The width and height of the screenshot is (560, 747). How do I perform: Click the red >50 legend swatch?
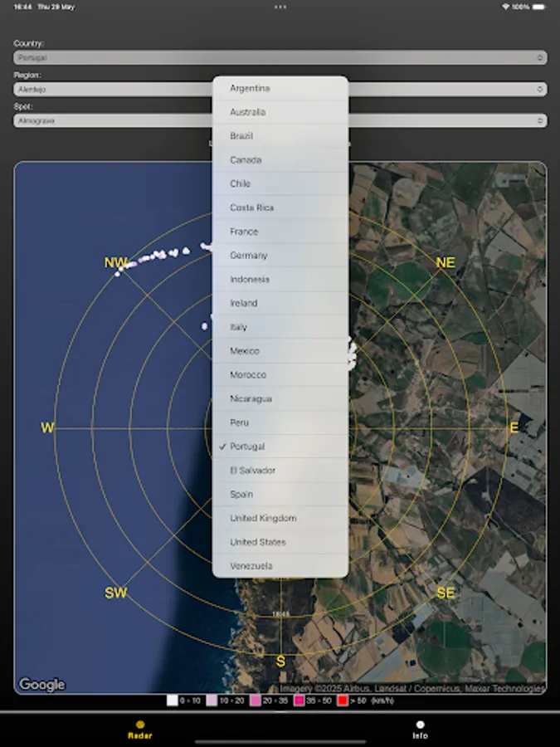pyautogui.click(x=343, y=701)
